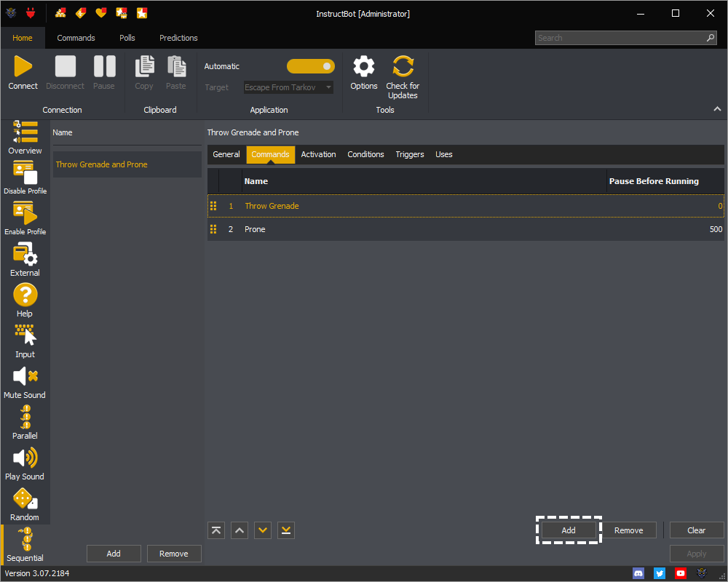Open the Triggers tab

[x=410, y=154]
